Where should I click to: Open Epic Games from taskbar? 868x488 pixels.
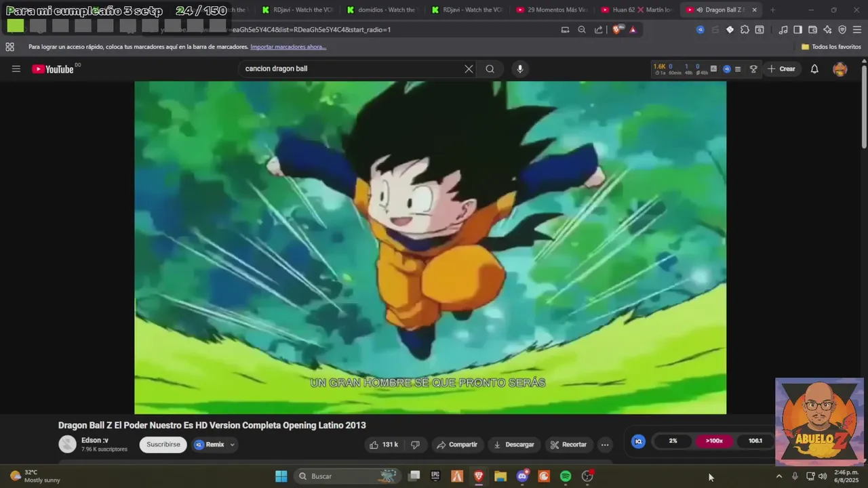pos(435,476)
